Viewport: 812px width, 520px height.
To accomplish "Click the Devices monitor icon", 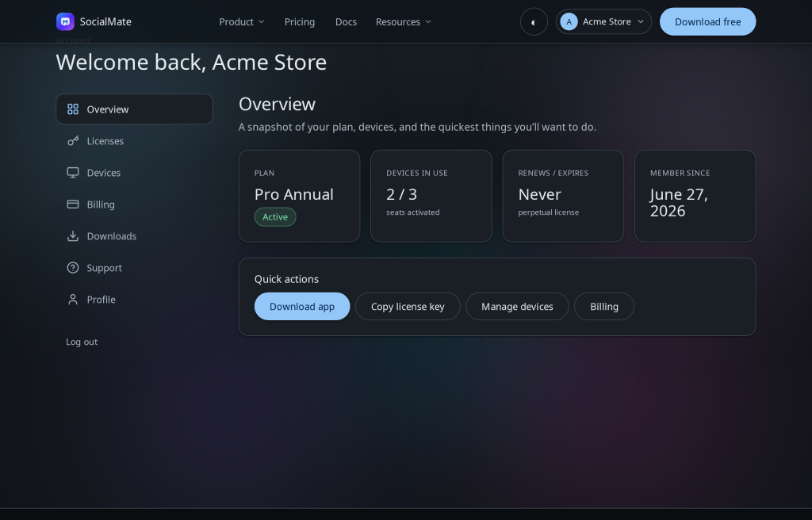I will coord(73,173).
